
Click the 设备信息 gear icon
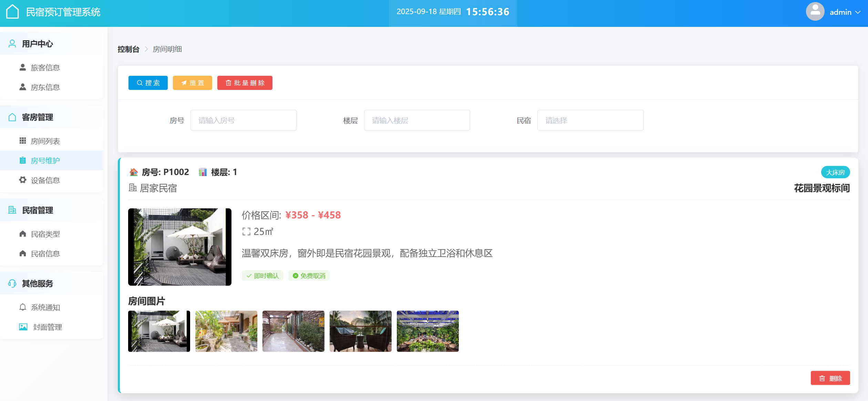(x=23, y=180)
